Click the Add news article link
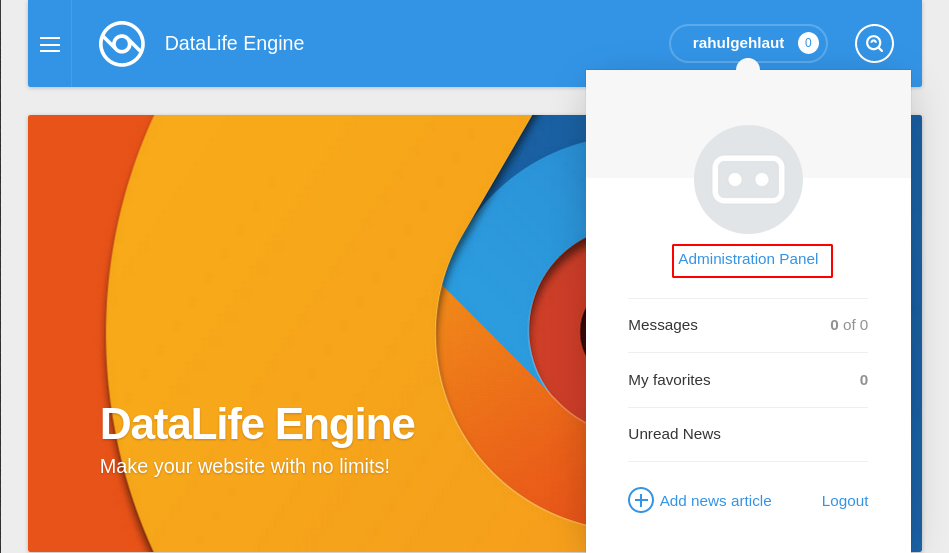The height and width of the screenshot is (553, 949). pos(715,501)
